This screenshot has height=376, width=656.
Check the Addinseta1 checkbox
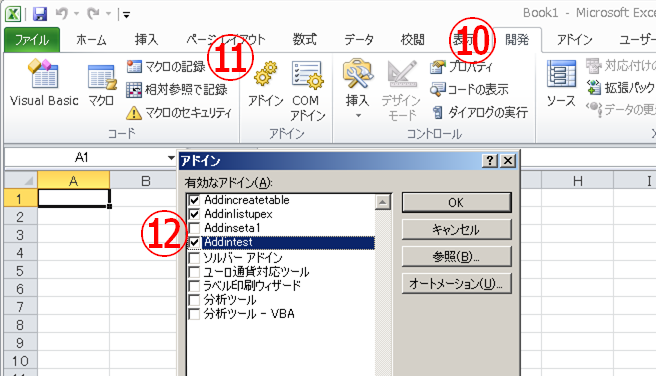194,228
